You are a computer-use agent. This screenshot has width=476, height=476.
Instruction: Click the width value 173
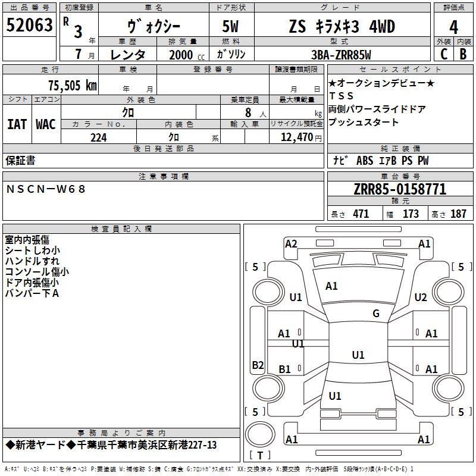click(411, 214)
